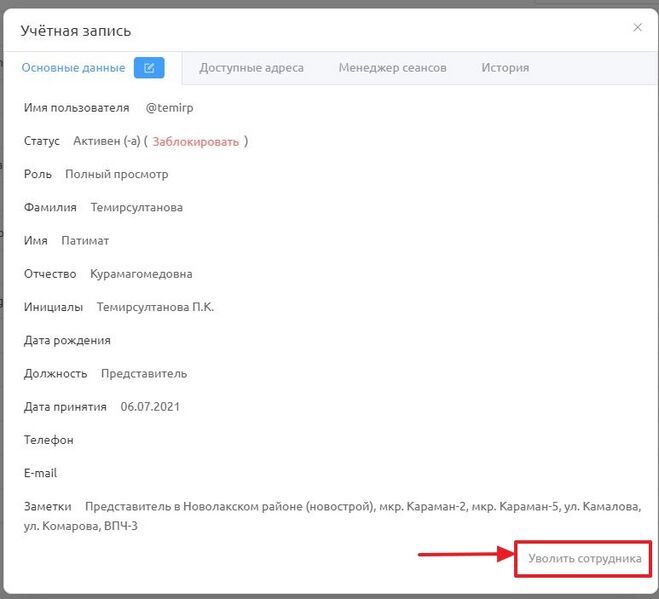
Task: Switch to the Доступные адреса tab
Action: coord(251,68)
